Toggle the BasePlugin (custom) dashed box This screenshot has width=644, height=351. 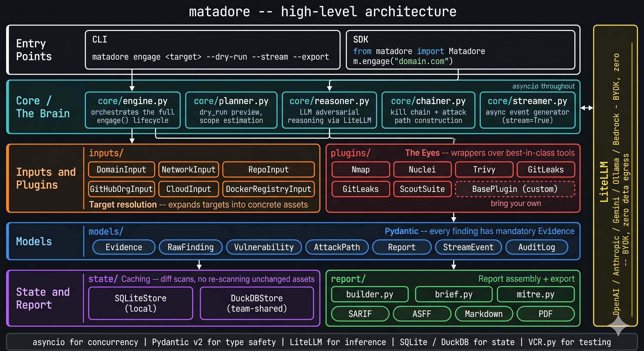click(x=515, y=189)
